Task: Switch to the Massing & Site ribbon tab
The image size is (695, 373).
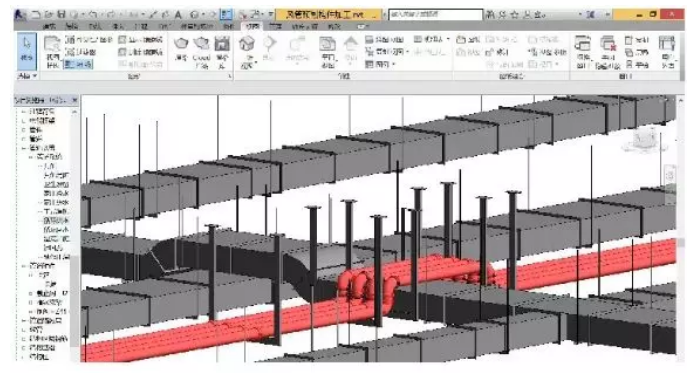Action: tap(196, 27)
